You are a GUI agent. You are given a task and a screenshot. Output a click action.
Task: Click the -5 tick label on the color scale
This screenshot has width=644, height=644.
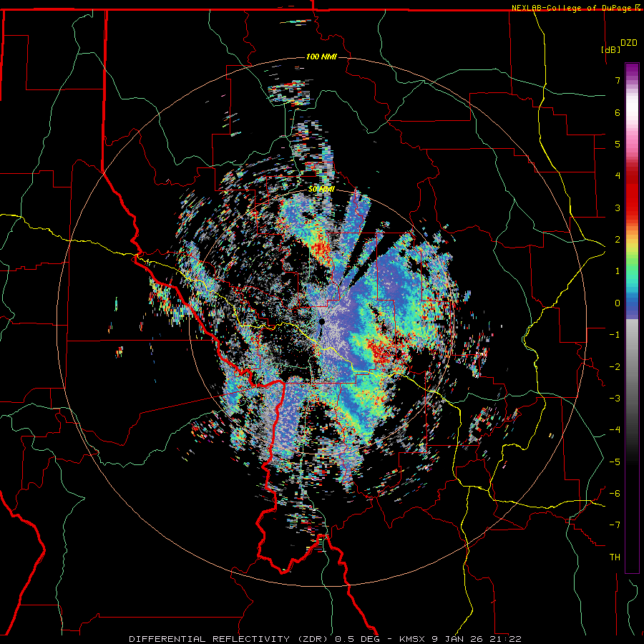(x=615, y=462)
